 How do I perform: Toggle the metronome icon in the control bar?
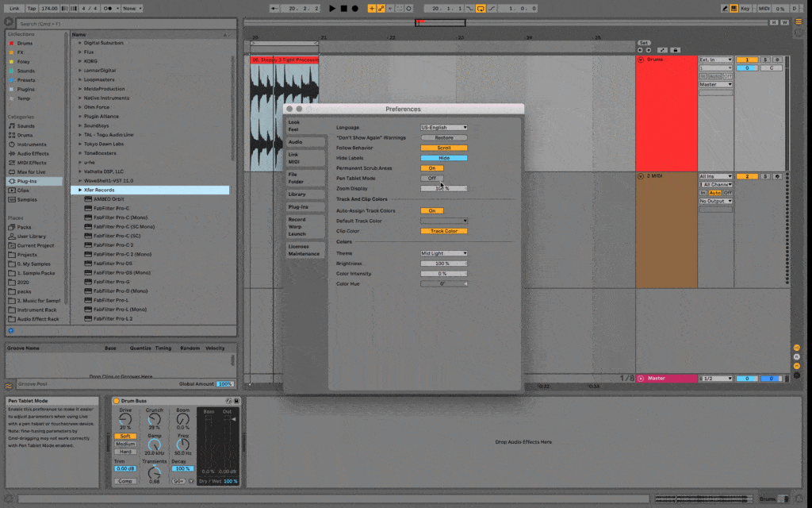pos(108,8)
